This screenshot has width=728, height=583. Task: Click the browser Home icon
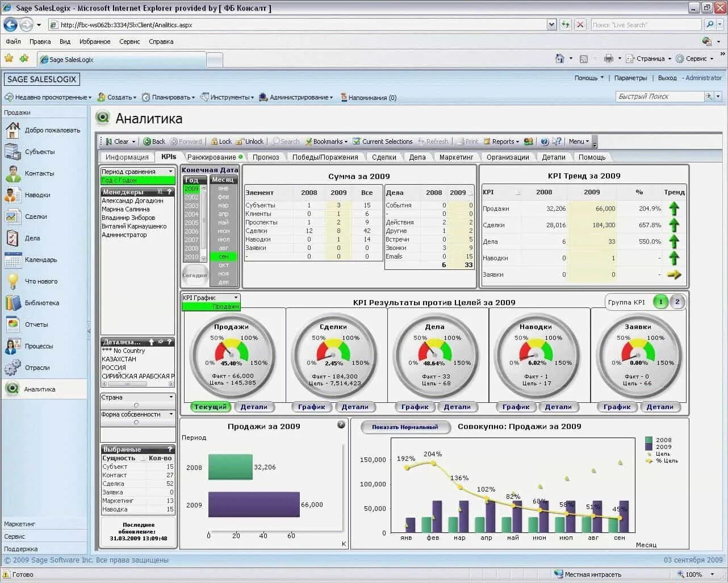(x=560, y=59)
